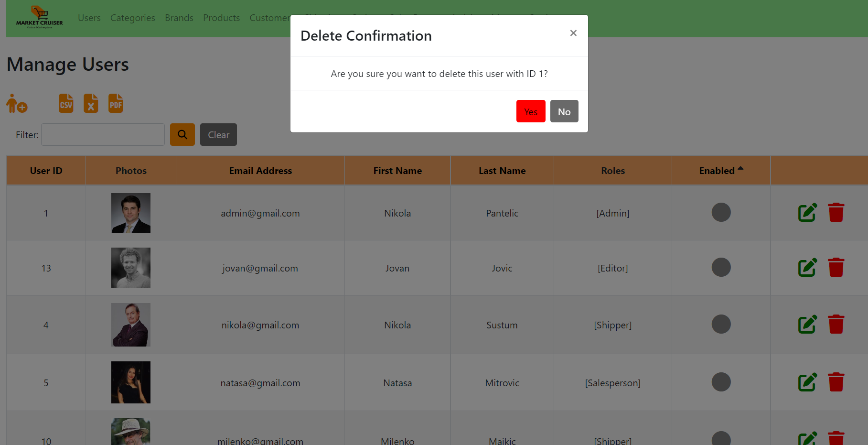
Task: Delete user nikola@gmail.com with trash icon
Action: (x=836, y=324)
